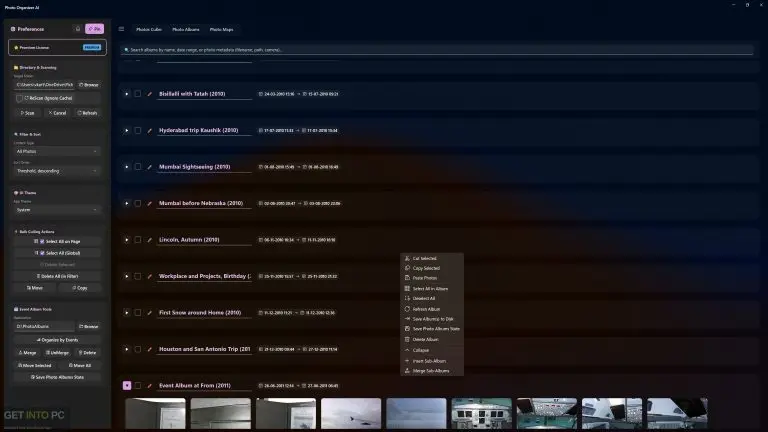Click the Copy Selected icon in context menu
The image size is (768, 432).
click(407, 268)
